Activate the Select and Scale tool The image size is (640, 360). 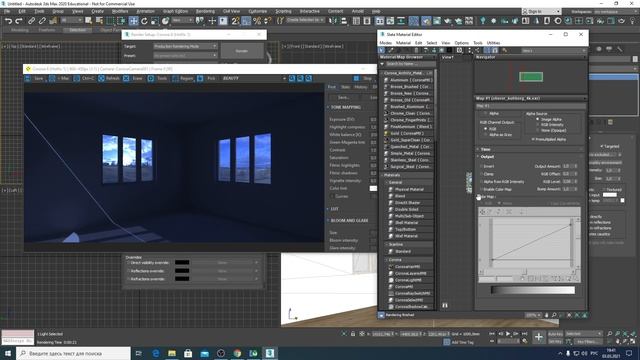pyautogui.click(x=155, y=21)
